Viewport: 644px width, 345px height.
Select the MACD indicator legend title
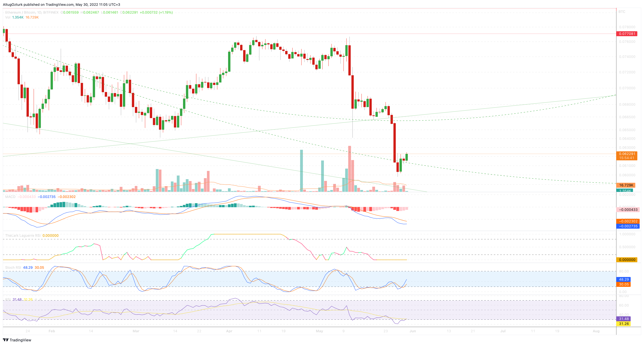click(10, 197)
